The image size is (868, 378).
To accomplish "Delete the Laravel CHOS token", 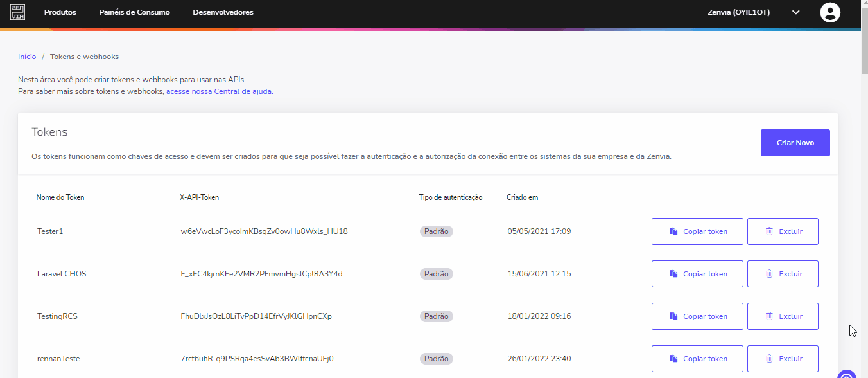I will pos(783,274).
